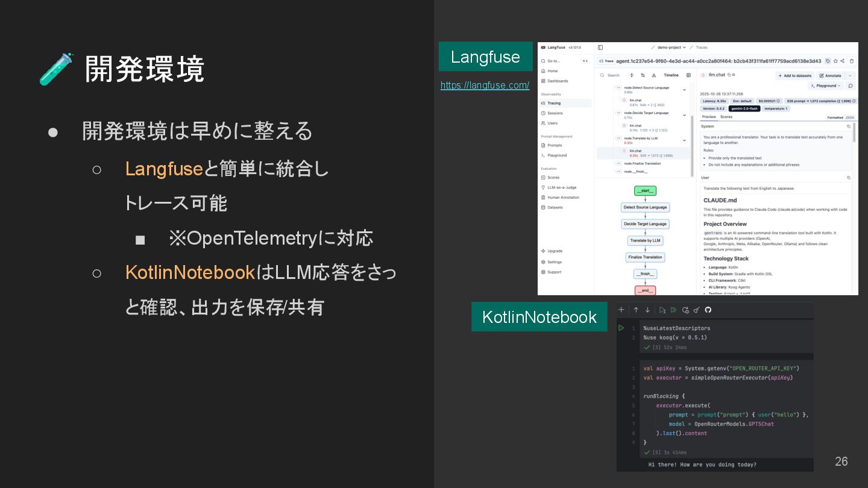This screenshot has height=488, width=868.
Task: Click the Traces breadcrumb
Action: pos(701,47)
